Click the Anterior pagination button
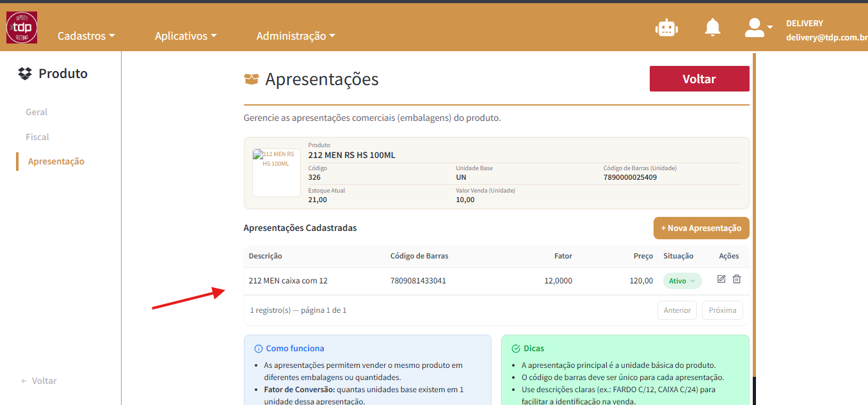 pyautogui.click(x=677, y=310)
